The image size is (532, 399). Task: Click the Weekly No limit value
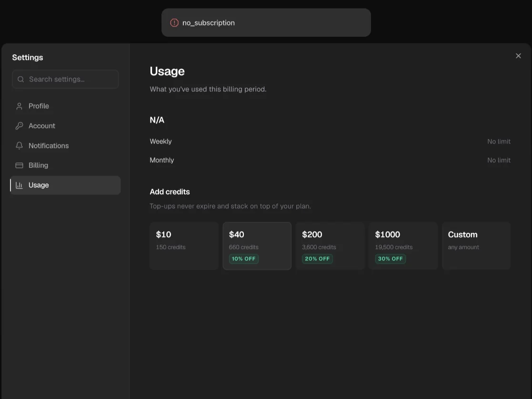pos(499,141)
